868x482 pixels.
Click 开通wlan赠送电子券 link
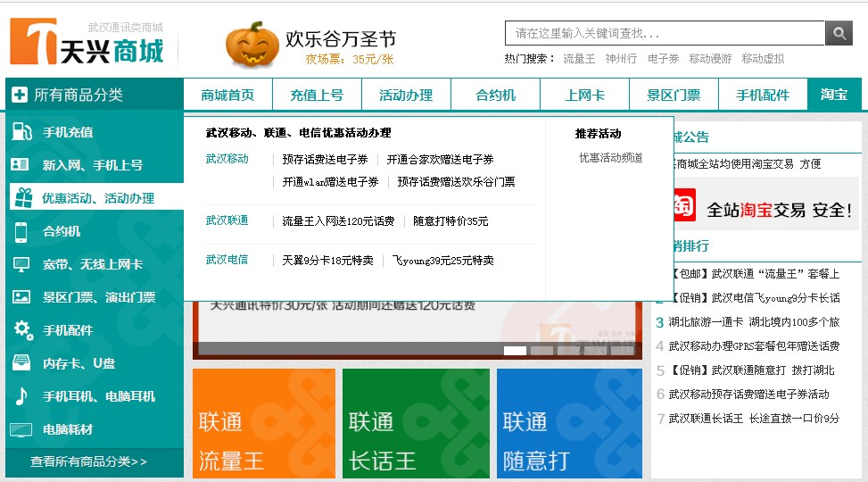click(x=330, y=182)
